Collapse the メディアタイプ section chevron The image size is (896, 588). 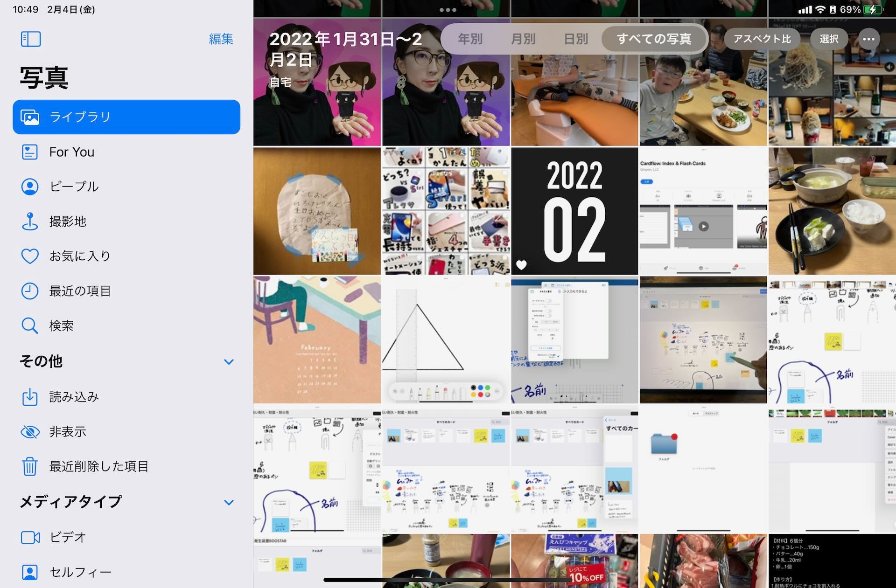(x=229, y=502)
